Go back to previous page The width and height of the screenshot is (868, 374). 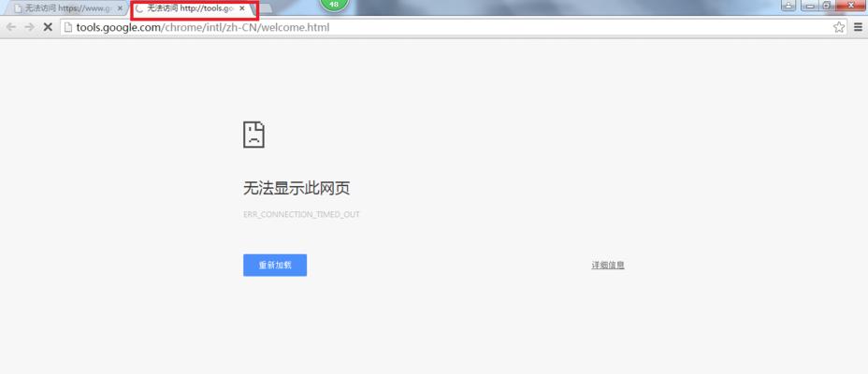tap(10, 26)
